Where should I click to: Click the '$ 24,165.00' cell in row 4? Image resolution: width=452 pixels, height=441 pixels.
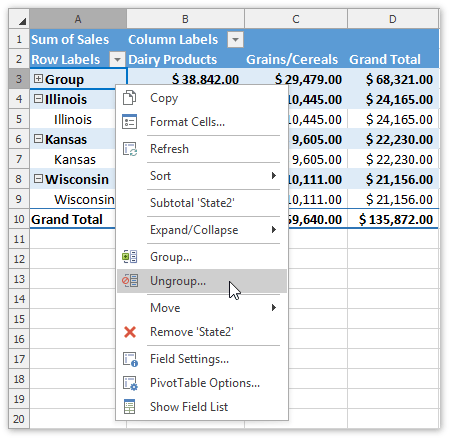(393, 99)
